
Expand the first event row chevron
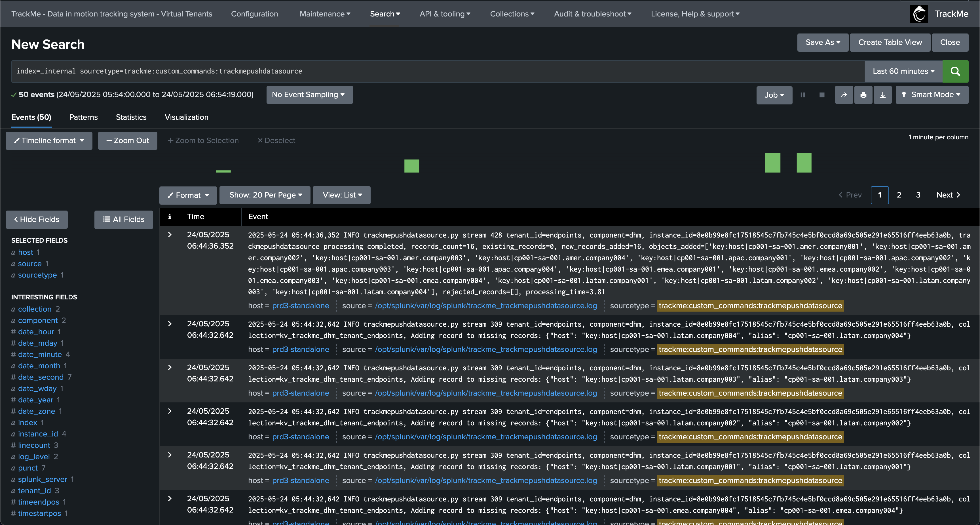(x=170, y=234)
